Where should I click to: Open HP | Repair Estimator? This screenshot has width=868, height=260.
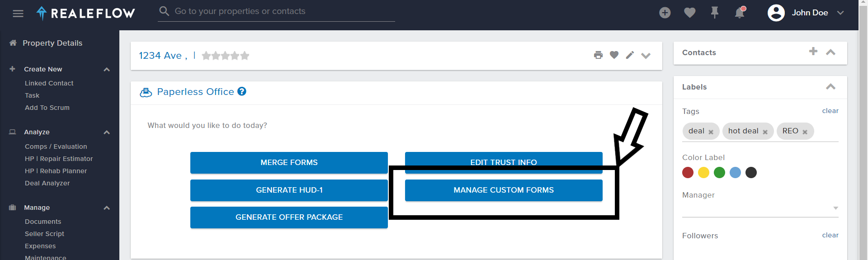click(59, 159)
